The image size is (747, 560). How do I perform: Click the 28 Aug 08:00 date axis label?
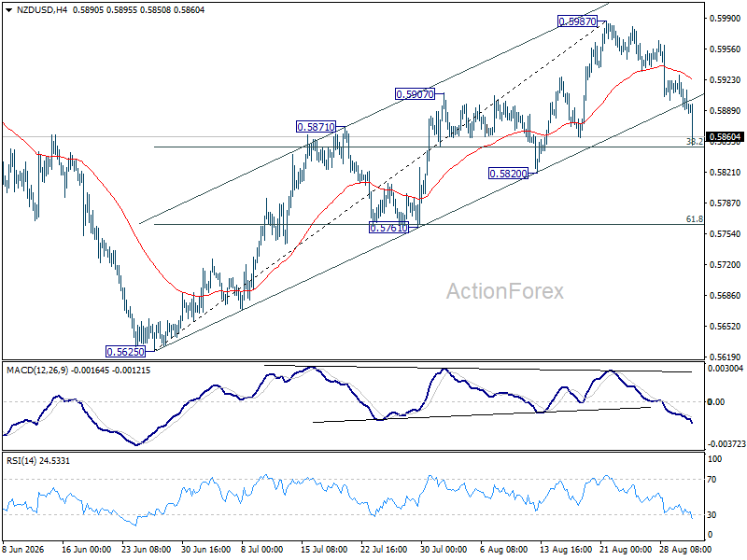click(685, 550)
